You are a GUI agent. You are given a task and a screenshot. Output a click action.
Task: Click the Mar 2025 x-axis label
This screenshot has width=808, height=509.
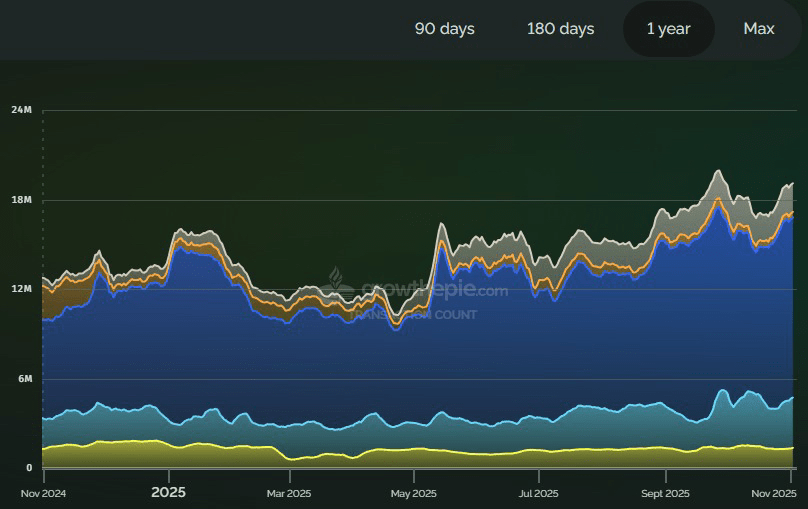pyautogui.click(x=287, y=493)
